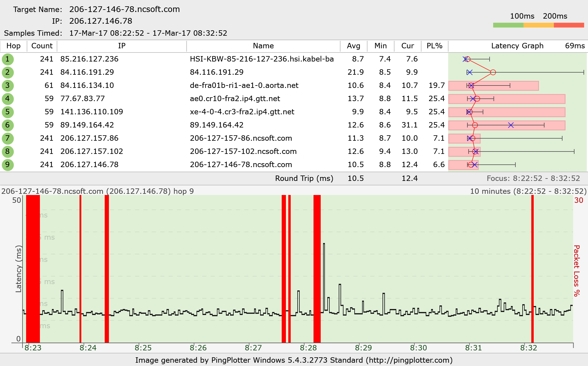Click the green hop 8 circle icon
Screen dimensions: 588x366
[x=7, y=151]
